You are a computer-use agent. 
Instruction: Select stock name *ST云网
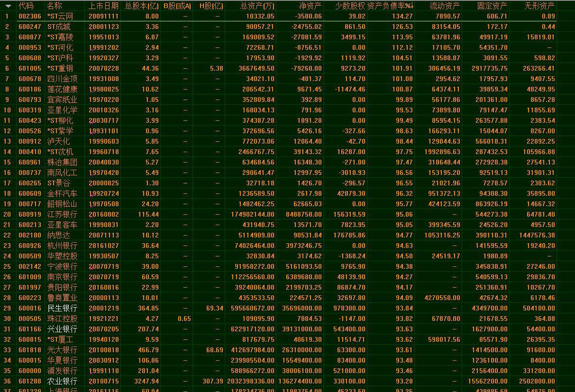[60, 16]
